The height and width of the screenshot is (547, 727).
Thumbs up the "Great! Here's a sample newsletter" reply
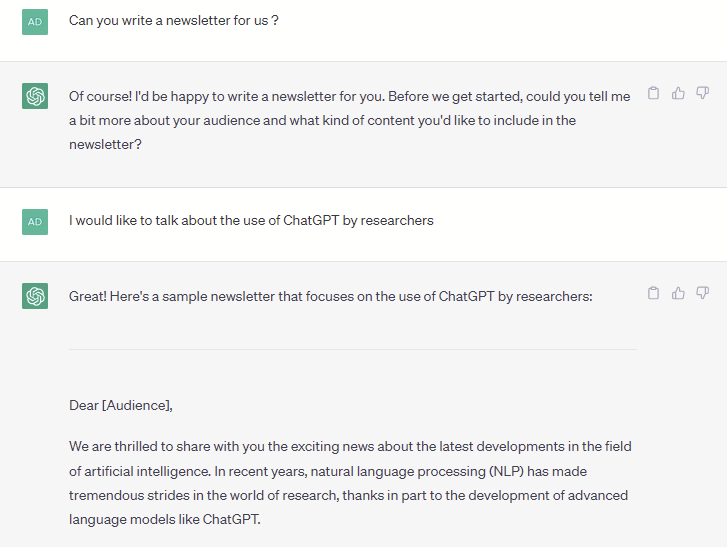pyautogui.click(x=678, y=293)
